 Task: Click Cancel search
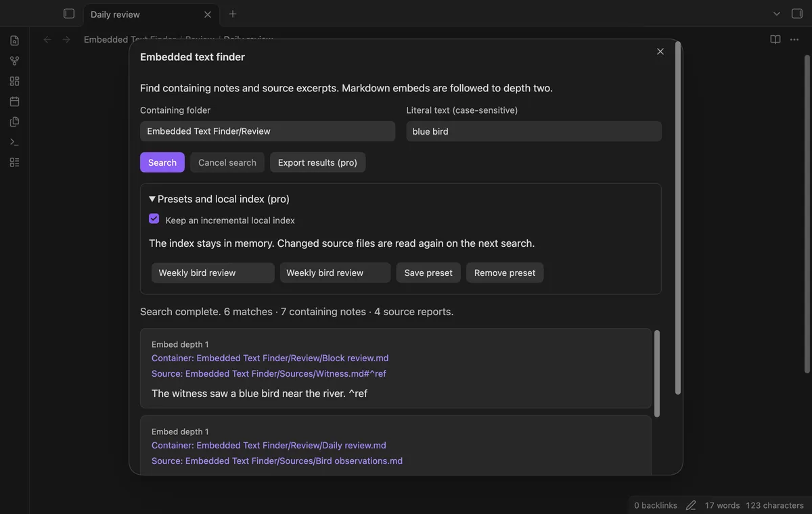(227, 162)
